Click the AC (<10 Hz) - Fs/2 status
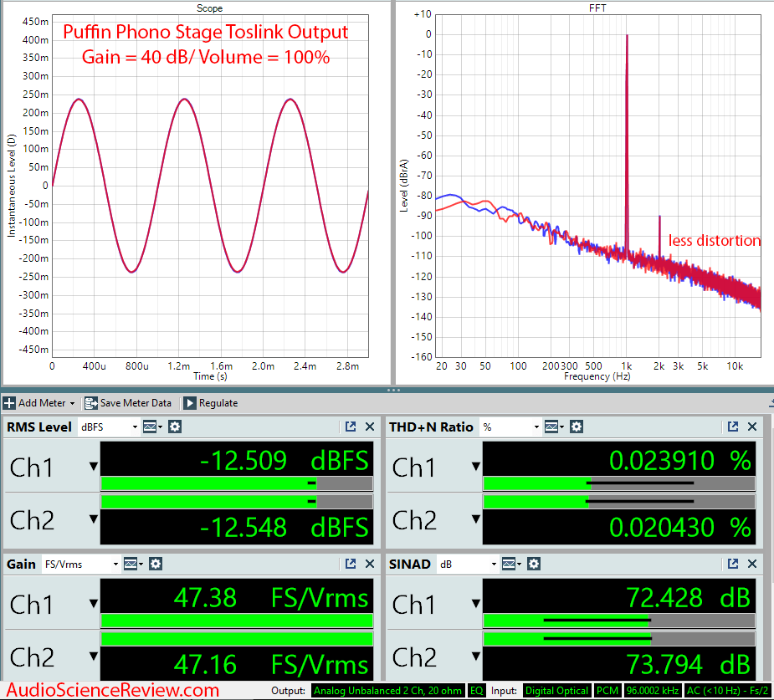 tap(729, 691)
